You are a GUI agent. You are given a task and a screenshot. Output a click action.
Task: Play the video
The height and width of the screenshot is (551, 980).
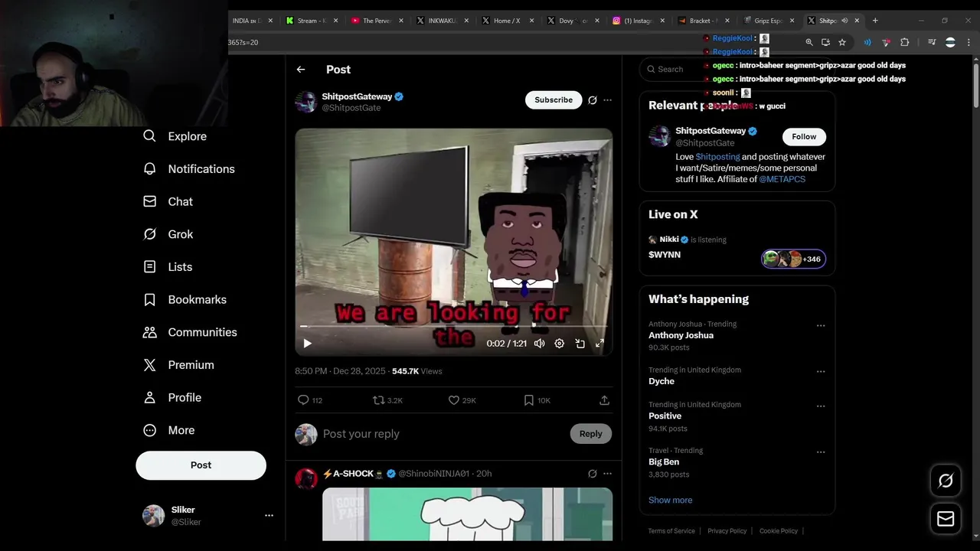tap(307, 344)
